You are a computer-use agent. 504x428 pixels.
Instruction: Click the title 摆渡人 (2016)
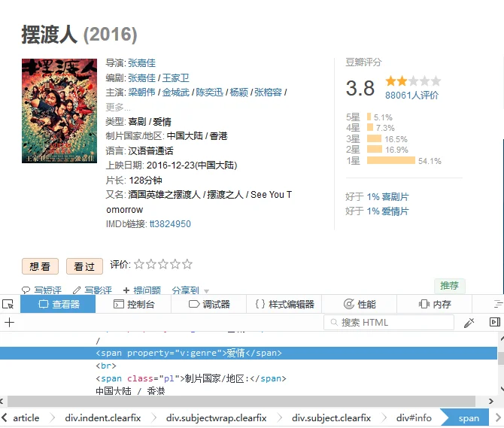coord(80,35)
